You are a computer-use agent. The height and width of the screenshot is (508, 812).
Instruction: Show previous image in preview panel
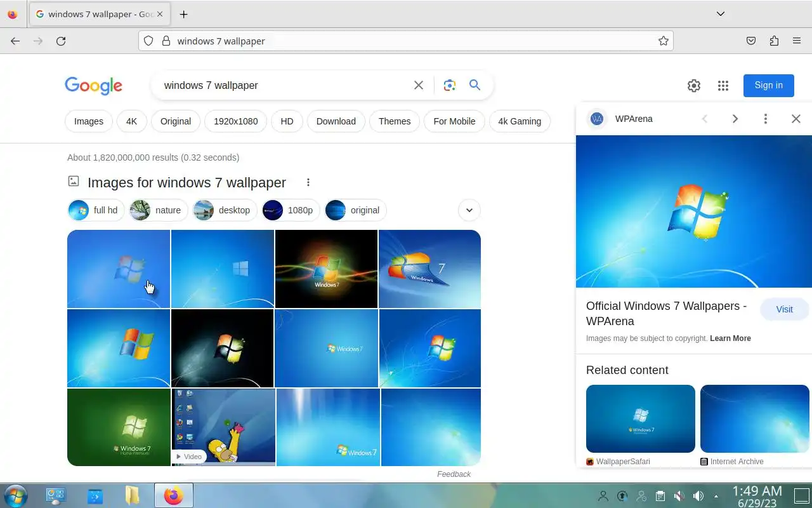(x=705, y=119)
